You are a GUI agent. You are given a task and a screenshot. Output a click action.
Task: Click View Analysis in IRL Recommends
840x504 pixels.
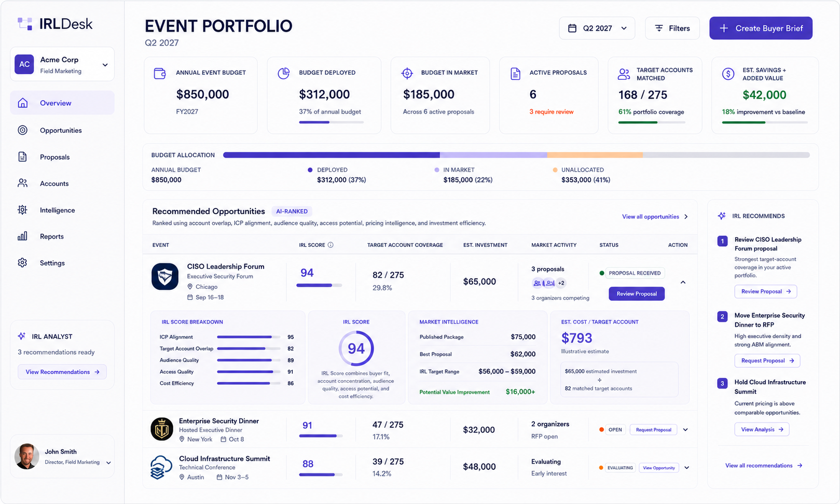pos(762,429)
